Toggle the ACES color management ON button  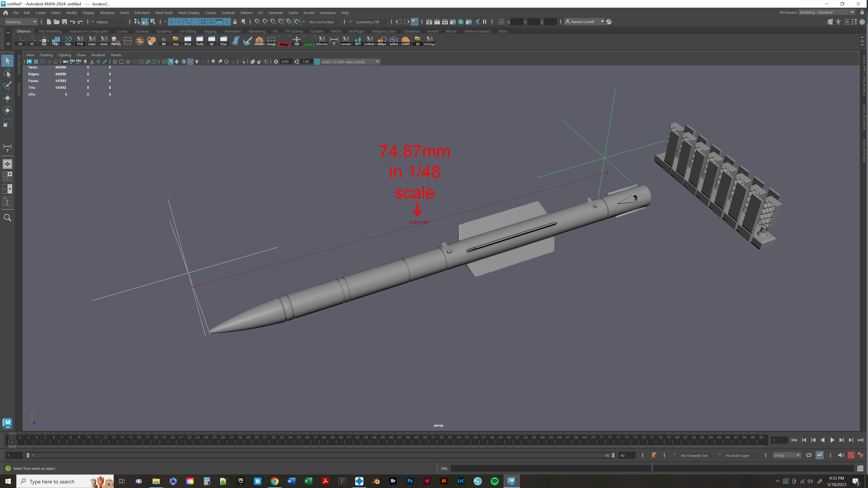click(317, 62)
